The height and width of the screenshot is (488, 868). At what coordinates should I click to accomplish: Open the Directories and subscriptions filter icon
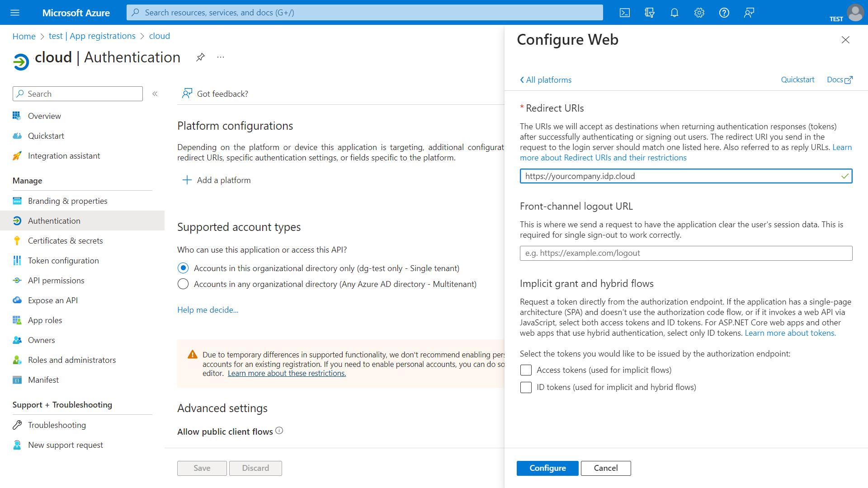[x=650, y=13]
